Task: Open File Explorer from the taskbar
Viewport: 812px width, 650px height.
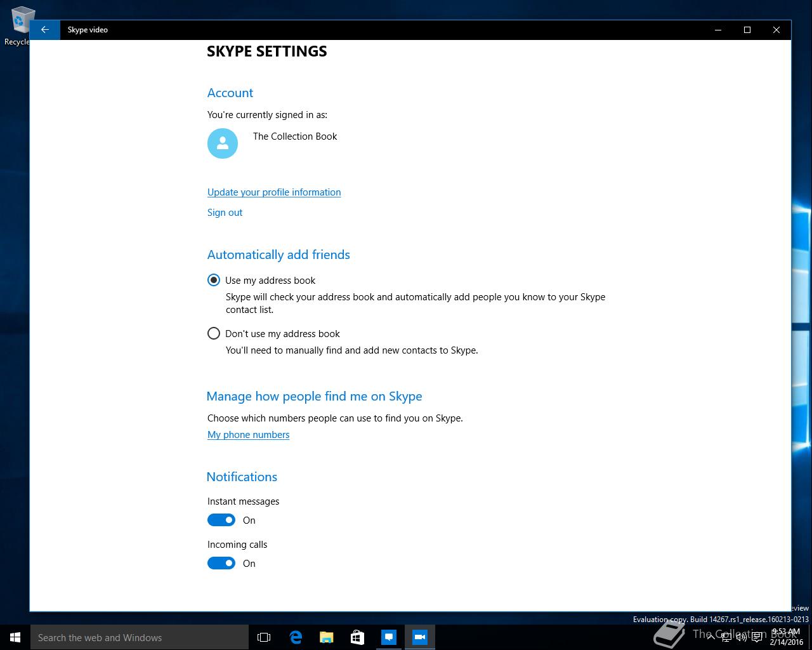Action: point(327,637)
